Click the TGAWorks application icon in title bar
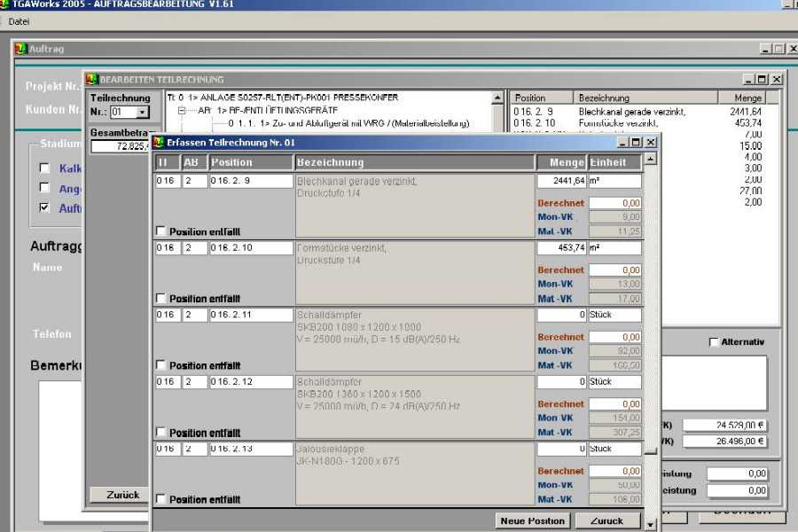The image size is (798, 532). coord(5,4)
